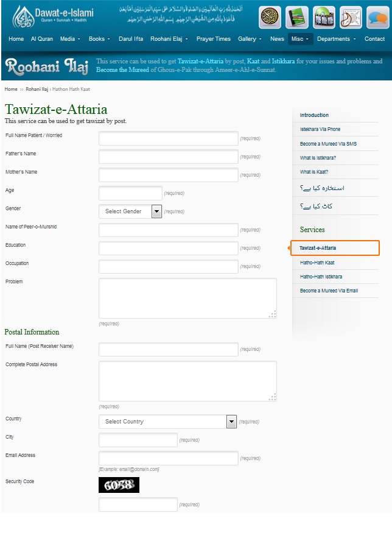Click Rohani Ilaj breadcrumb link

click(x=37, y=89)
